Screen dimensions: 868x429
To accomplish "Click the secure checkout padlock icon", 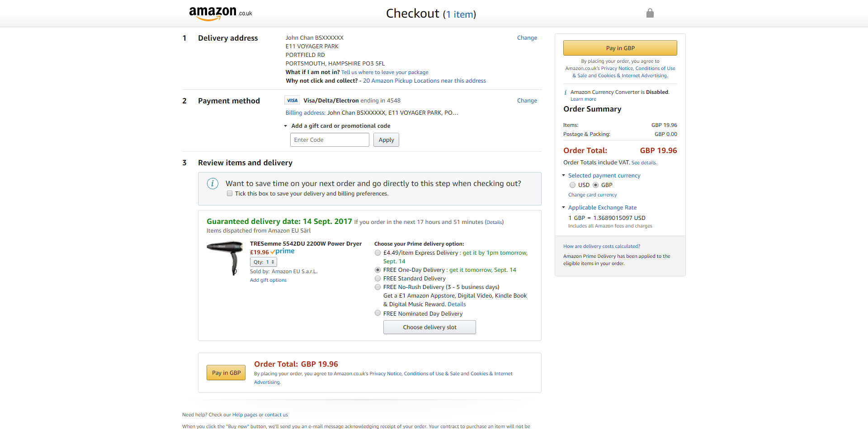I will click(x=650, y=13).
